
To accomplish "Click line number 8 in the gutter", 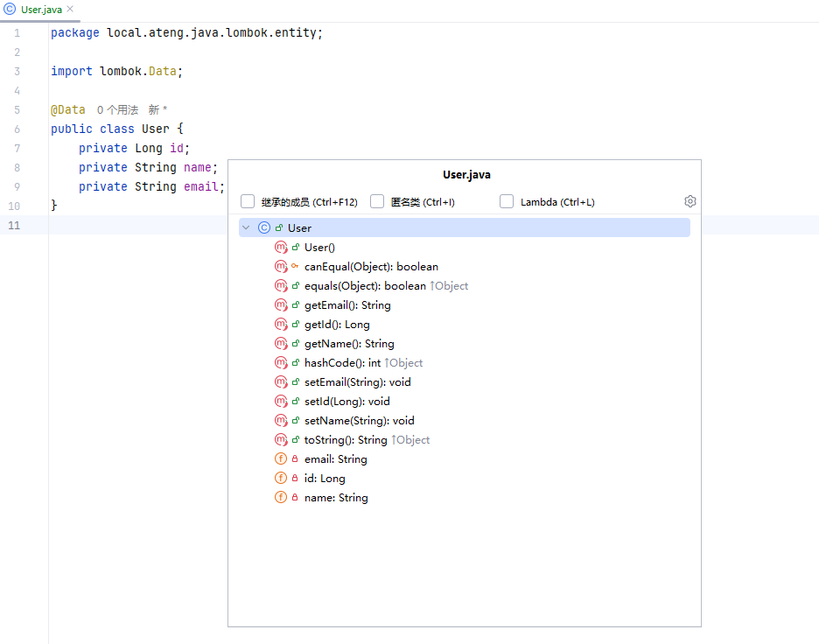I will [17, 167].
